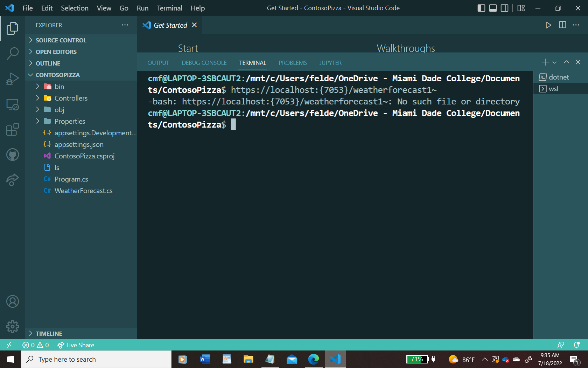Open Word from the taskbar
The width and height of the screenshot is (588, 368).
tap(205, 359)
